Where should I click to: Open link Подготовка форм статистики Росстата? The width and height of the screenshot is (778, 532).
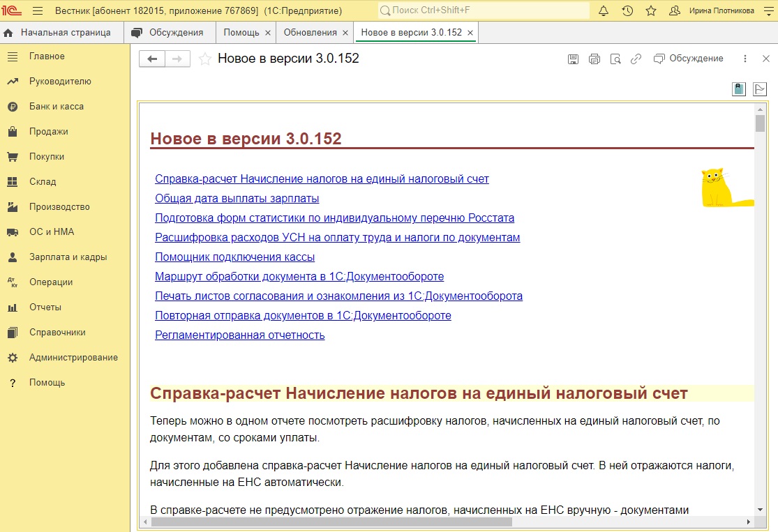tap(334, 218)
